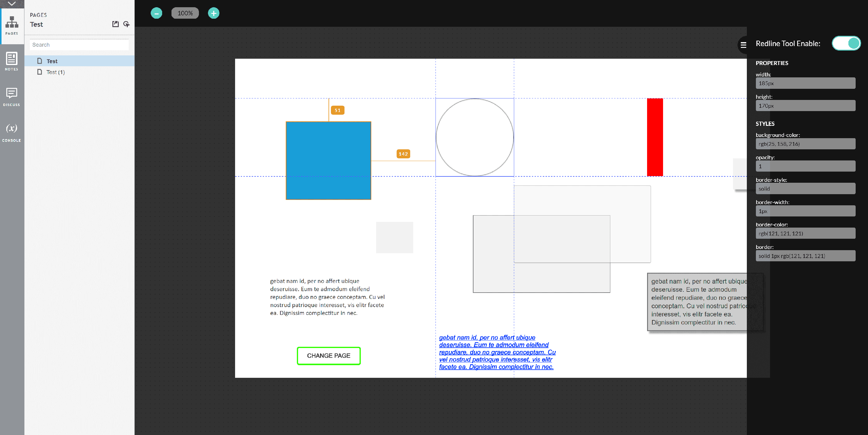Image resolution: width=868 pixels, height=435 pixels.
Task: Open the Console variables panel icon
Action: (11, 132)
